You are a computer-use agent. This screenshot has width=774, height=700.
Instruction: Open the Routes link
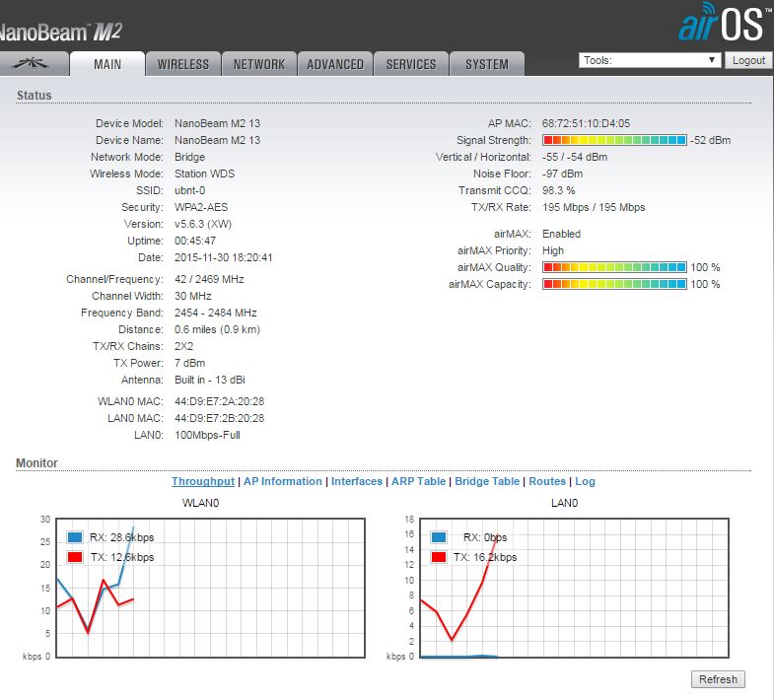(x=547, y=481)
